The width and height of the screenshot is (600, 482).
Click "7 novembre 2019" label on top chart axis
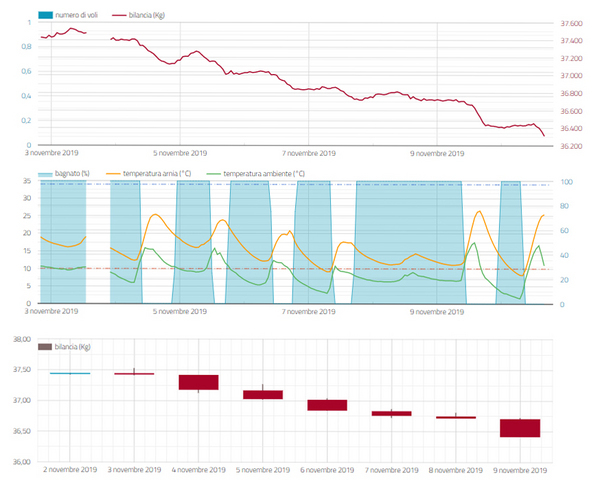pyautogui.click(x=309, y=154)
